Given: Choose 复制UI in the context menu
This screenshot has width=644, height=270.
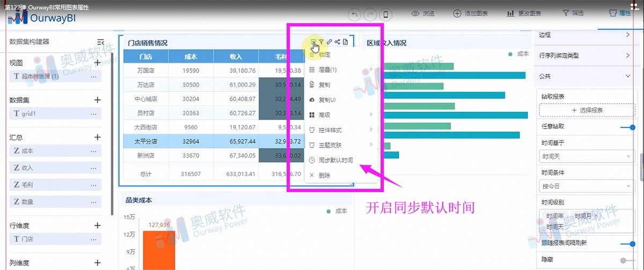Looking at the screenshot, I should point(341,100).
